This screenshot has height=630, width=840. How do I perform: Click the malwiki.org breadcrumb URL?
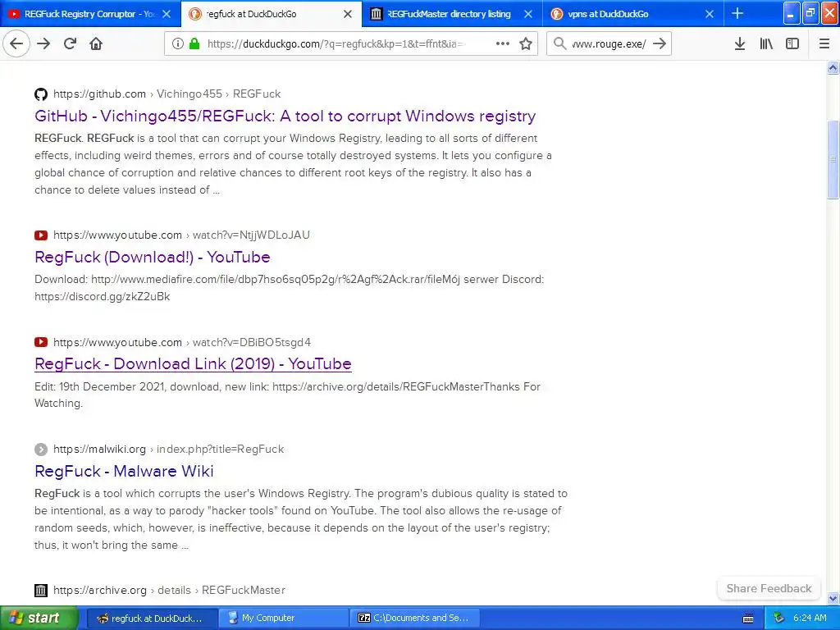coord(168,449)
